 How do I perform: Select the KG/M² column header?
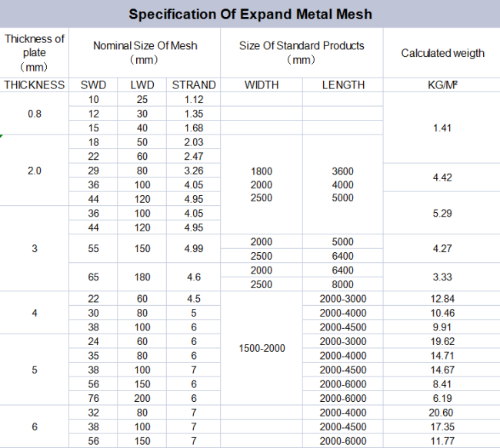pyautogui.click(x=442, y=85)
